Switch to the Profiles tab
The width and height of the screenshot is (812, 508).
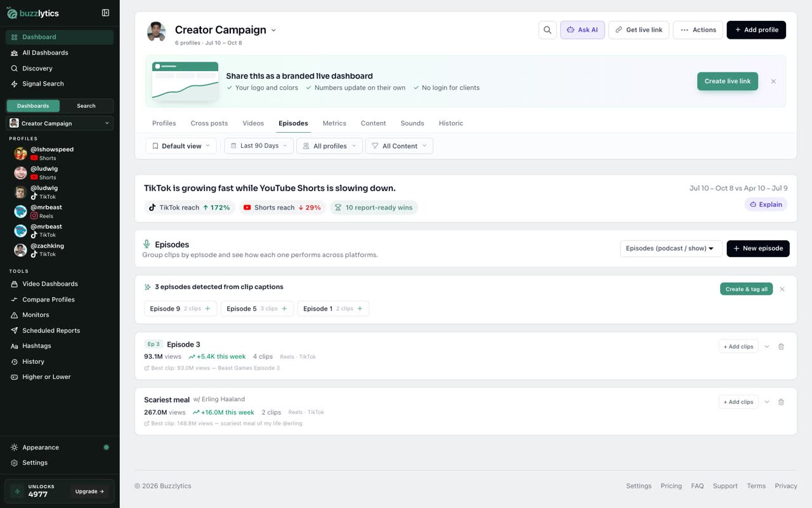tap(164, 123)
